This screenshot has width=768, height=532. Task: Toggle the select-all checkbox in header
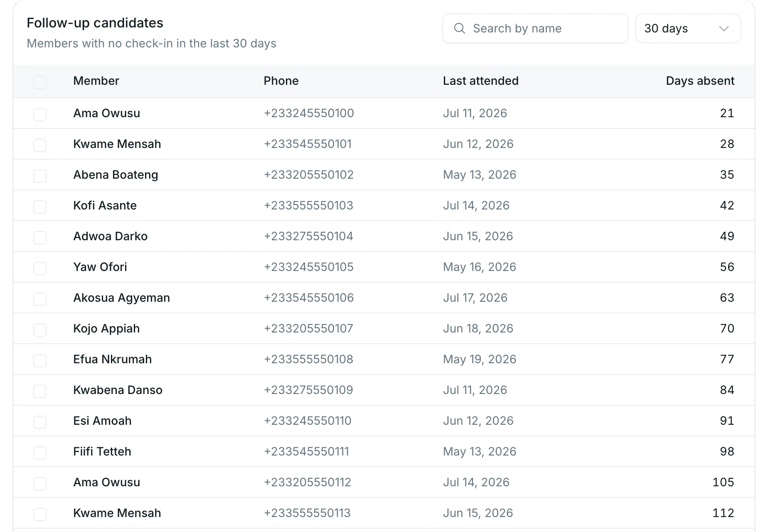[x=40, y=82]
